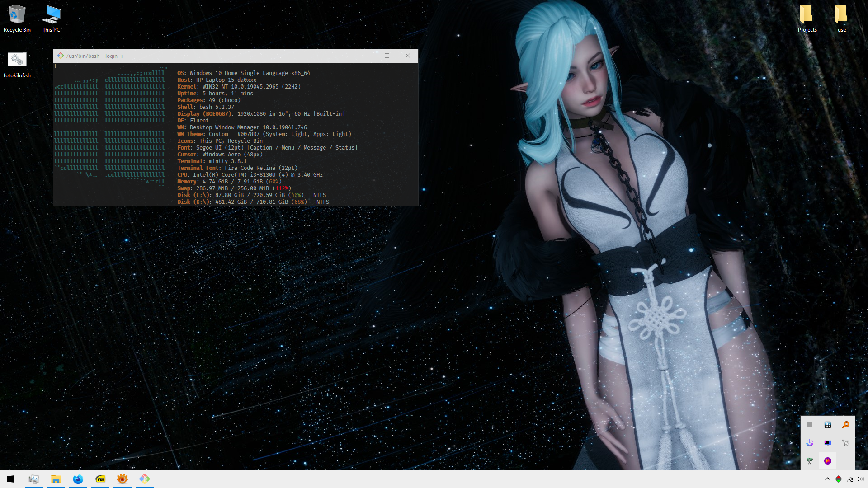868x488 pixels.
Task: Switch to Git Bash taskbar icon
Action: pyautogui.click(x=145, y=479)
